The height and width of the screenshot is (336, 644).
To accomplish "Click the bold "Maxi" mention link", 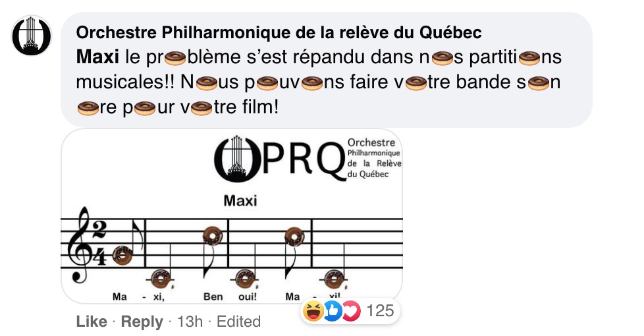I will (x=97, y=57).
